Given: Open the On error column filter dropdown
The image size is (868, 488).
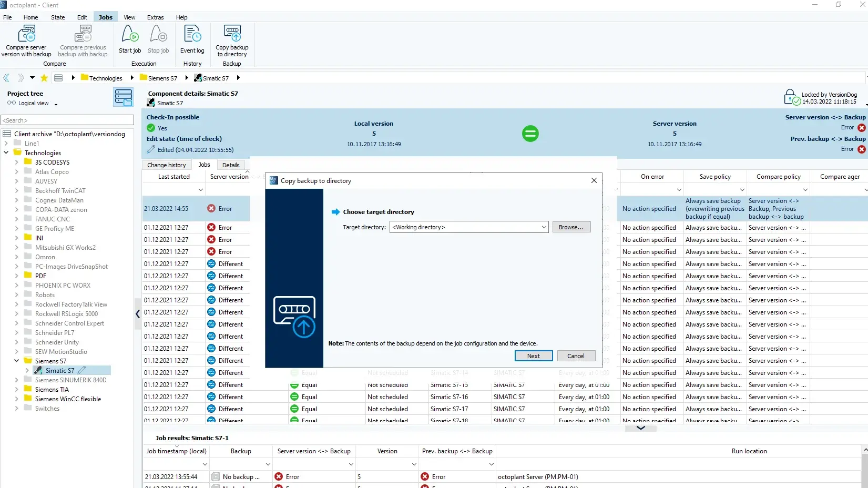Looking at the screenshot, I should click(x=679, y=189).
